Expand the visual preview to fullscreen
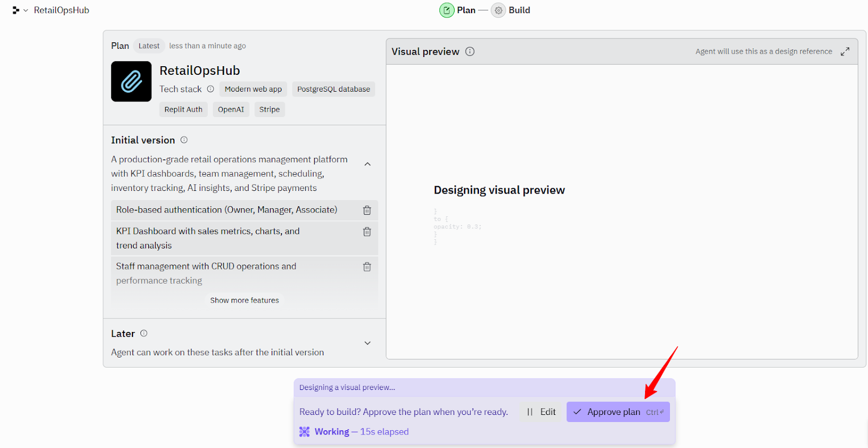 click(845, 52)
